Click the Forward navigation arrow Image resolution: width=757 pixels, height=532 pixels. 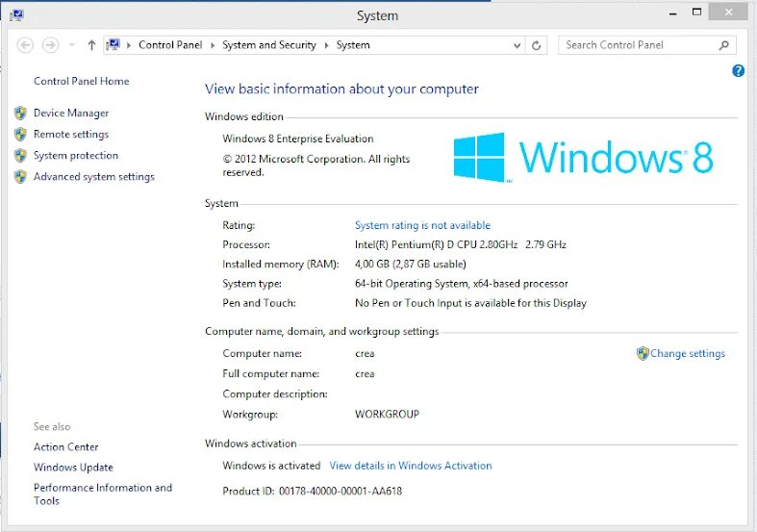[x=50, y=45]
